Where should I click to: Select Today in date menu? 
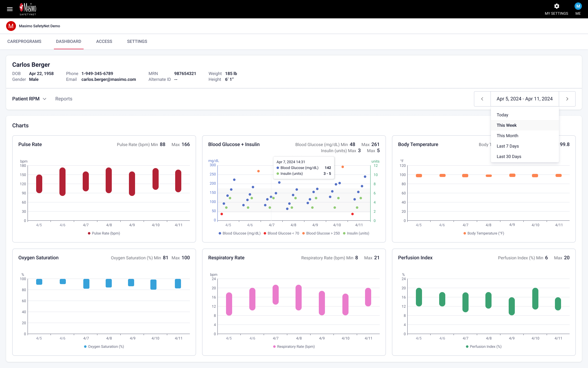click(x=502, y=115)
